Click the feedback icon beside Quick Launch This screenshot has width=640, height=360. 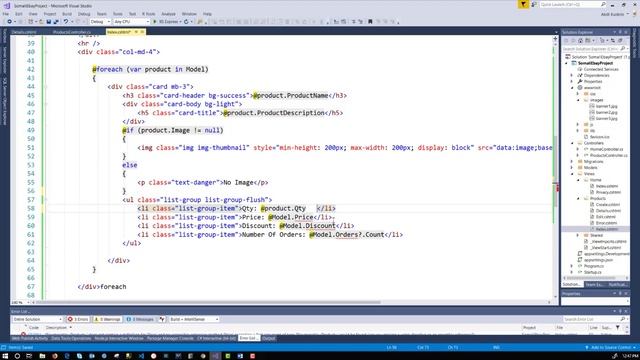(533, 4)
